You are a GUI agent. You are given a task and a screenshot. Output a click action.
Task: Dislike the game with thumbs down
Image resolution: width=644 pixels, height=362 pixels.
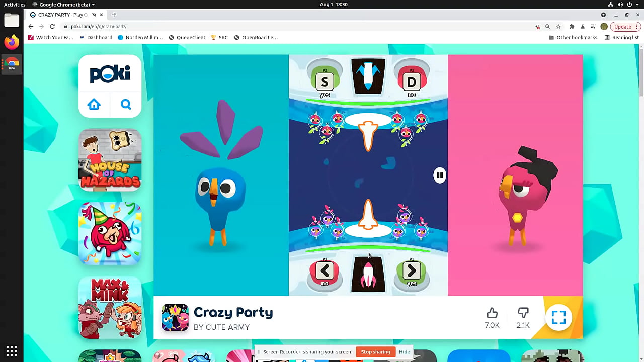523,313
